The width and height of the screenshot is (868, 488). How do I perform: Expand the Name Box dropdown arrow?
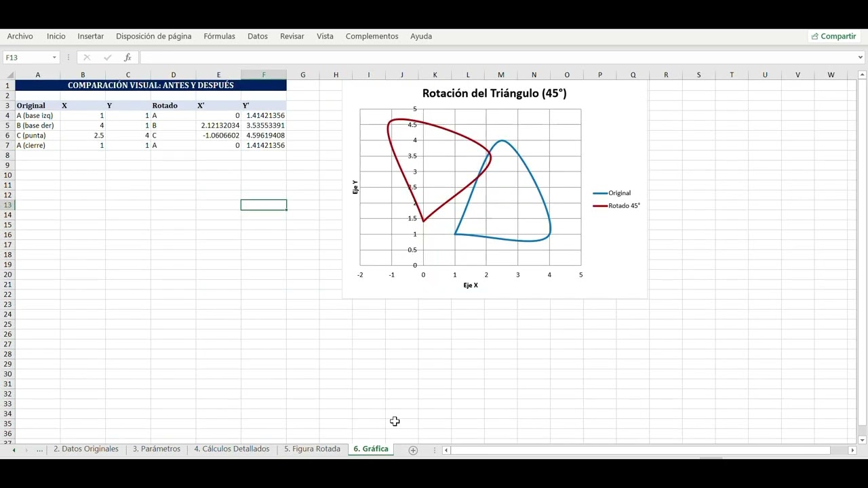tap(54, 58)
